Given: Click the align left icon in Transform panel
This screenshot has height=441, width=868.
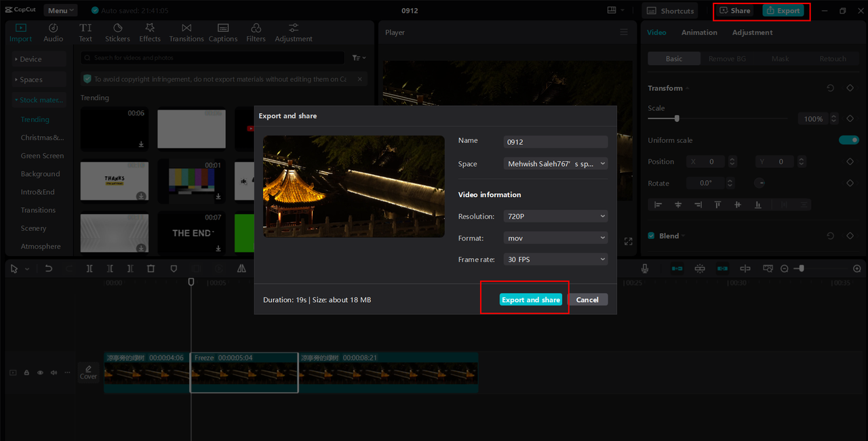Looking at the screenshot, I should tap(658, 205).
